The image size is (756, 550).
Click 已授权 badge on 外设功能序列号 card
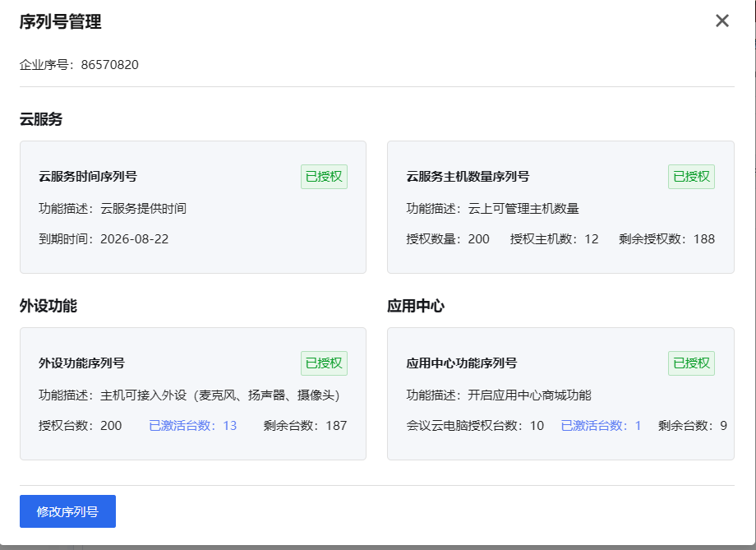click(324, 363)
